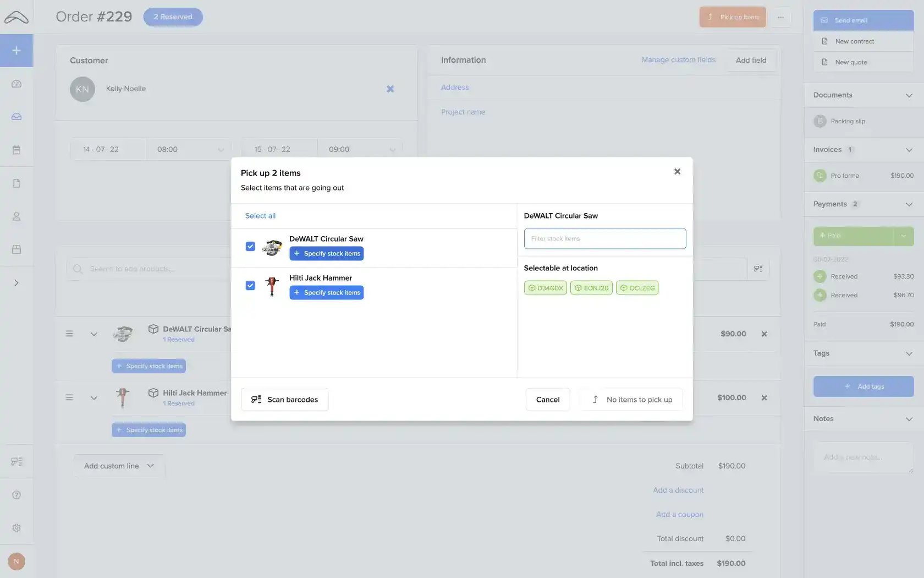The width and height of the screenshot is (924, 578).
Task: Open the dashboard from the sidebar
Action: [16, 84]
